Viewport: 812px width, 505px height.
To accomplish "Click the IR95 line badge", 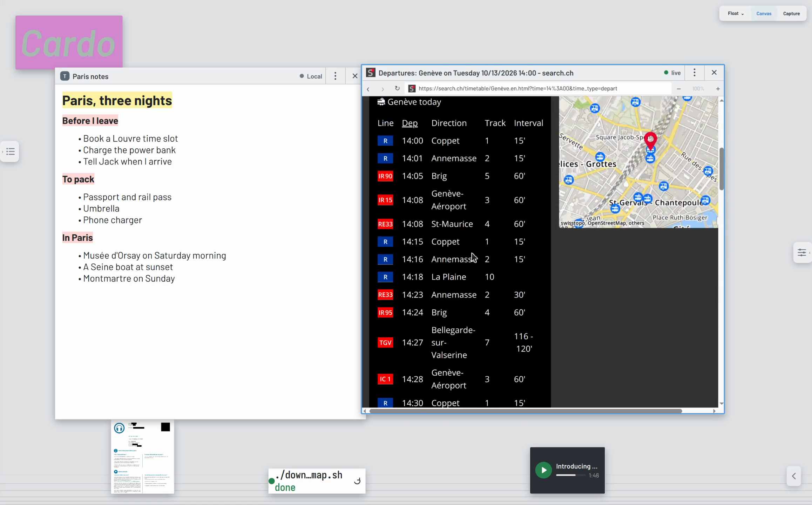I will click(x=385, y=312).
